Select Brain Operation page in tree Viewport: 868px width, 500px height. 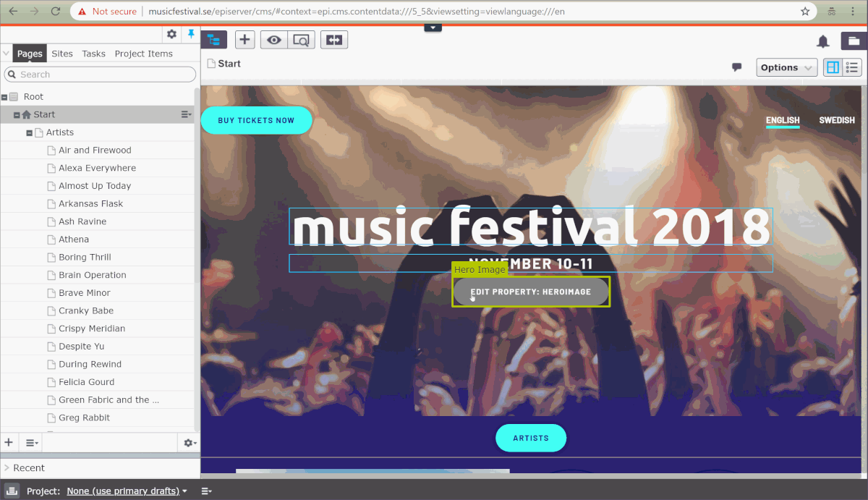click(92, 275)
